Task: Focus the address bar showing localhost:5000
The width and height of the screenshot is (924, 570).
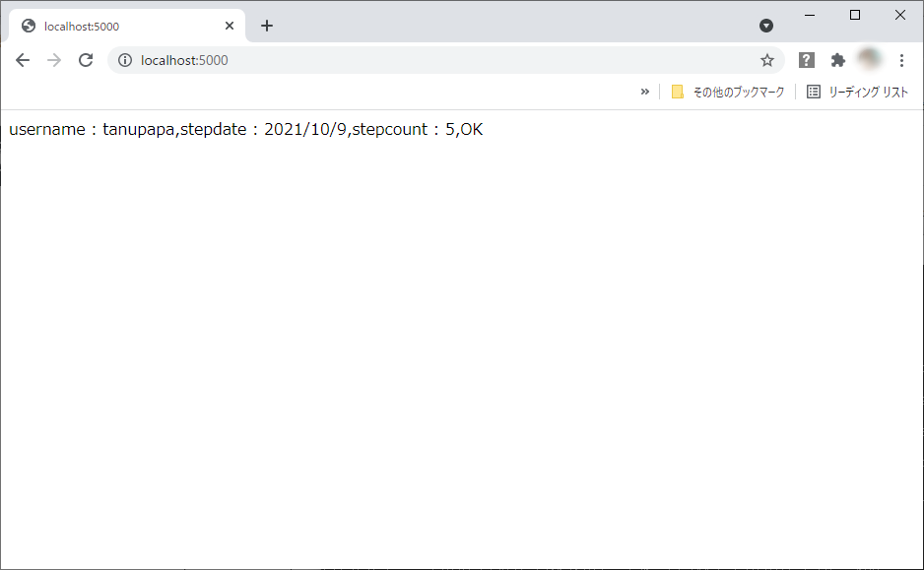Action: 443,60
